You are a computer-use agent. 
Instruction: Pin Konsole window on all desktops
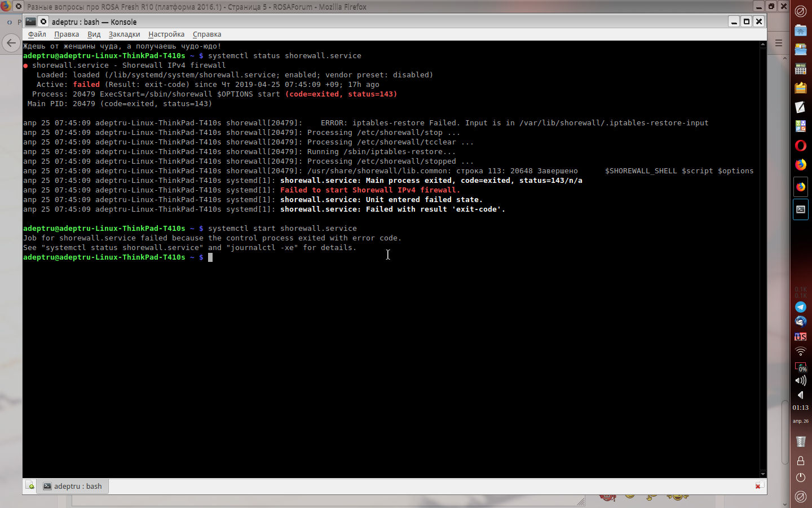43,21
